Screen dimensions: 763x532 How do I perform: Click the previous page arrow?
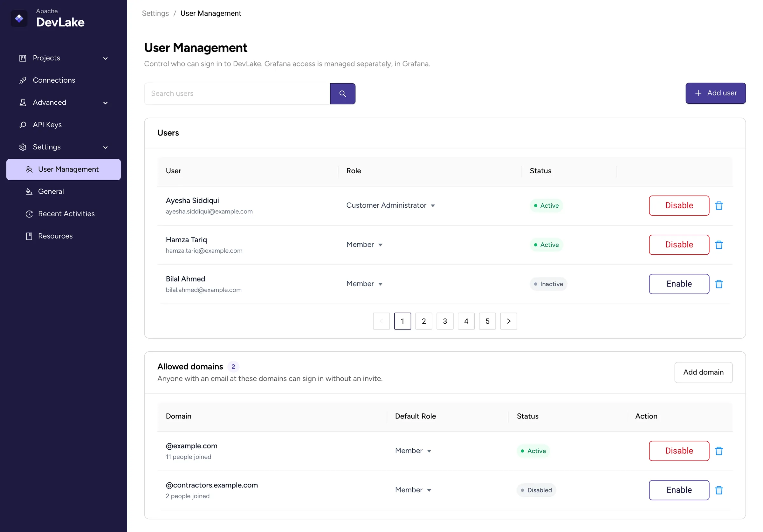pos(381,321)
